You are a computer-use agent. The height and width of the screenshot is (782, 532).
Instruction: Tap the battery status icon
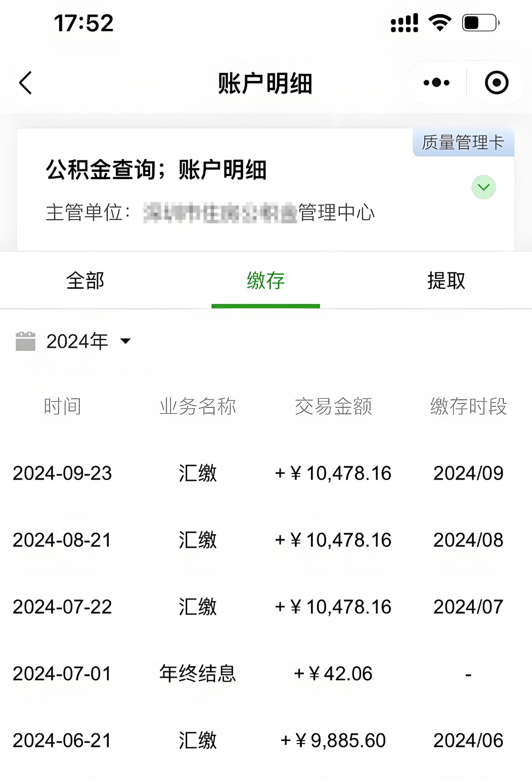click(x=480, y=23)
